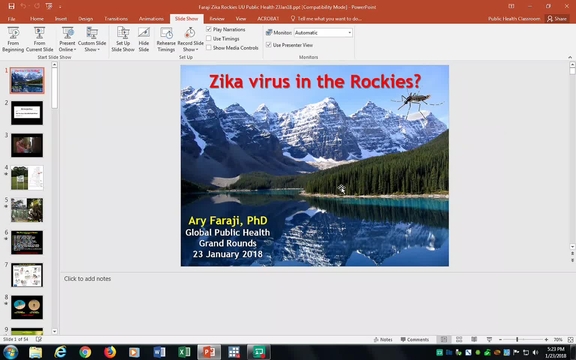576x360 pixels.
Task: Open Ribbon Display Options
Action: click(x=511, y=6)
